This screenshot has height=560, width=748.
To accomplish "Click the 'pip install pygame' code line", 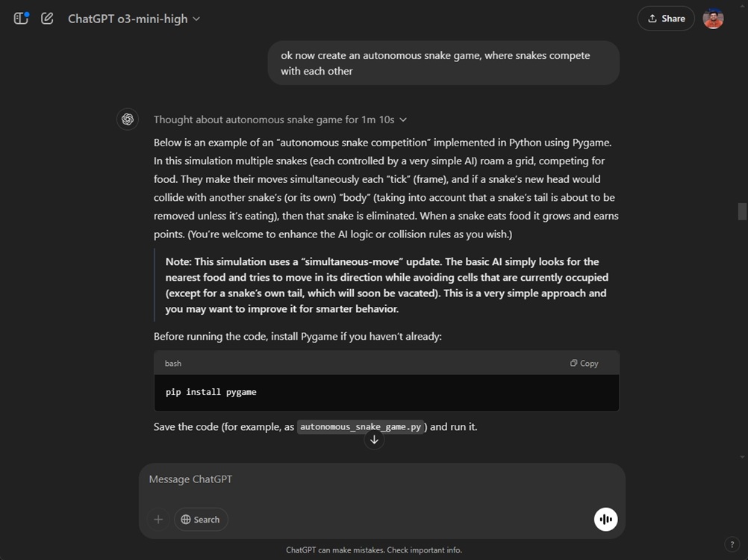I will [x=211, y=392].
